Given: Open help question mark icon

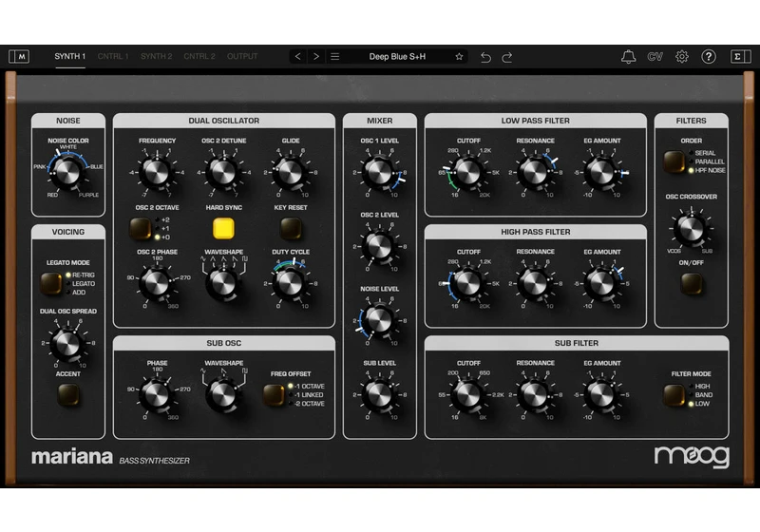Looking at the screenshot, I should click(709, 57).
